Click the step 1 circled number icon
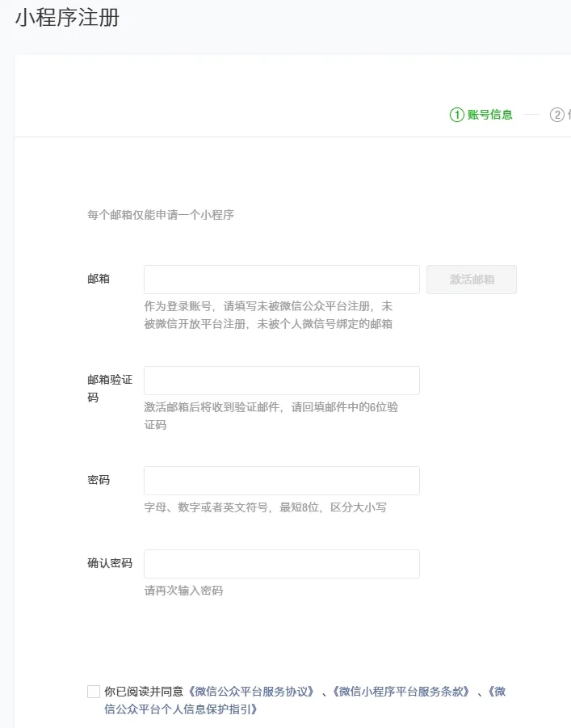This screenshot has width=571, height=728. [x=457, y=115]
